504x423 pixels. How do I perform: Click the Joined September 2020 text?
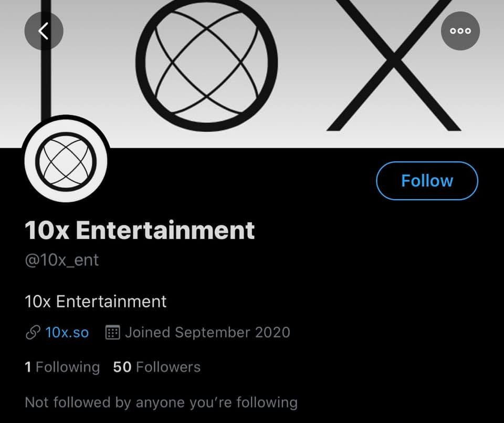pyautogui.click(x=207, y=333)
